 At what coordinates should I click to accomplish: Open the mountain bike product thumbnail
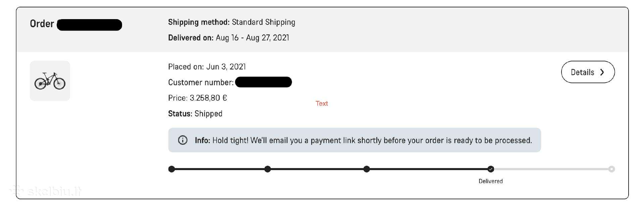[x=50, y=81]
